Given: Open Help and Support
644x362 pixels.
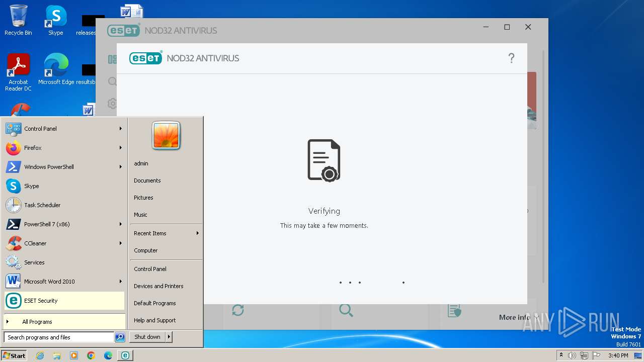Looking at the screenshot, I should 166,320.
